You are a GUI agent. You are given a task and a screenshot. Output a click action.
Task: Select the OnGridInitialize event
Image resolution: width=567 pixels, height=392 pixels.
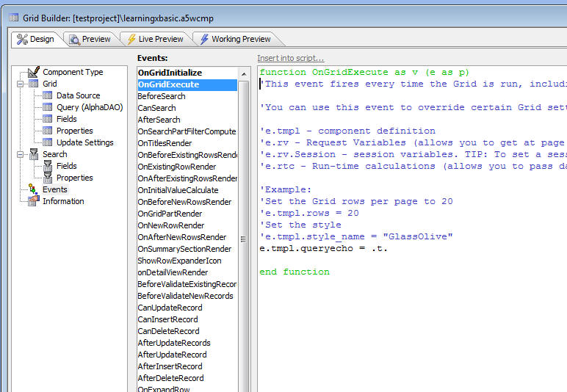pyautogui.click(x=187, y=73)
